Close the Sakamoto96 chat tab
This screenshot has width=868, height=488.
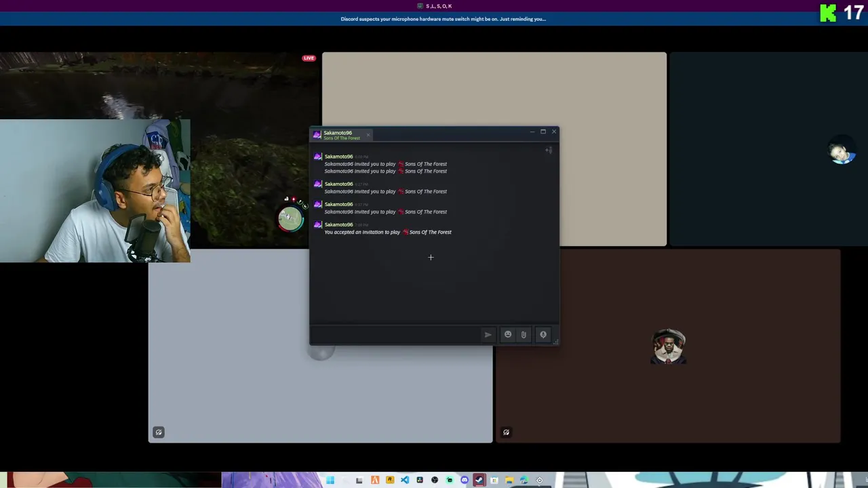368,135
